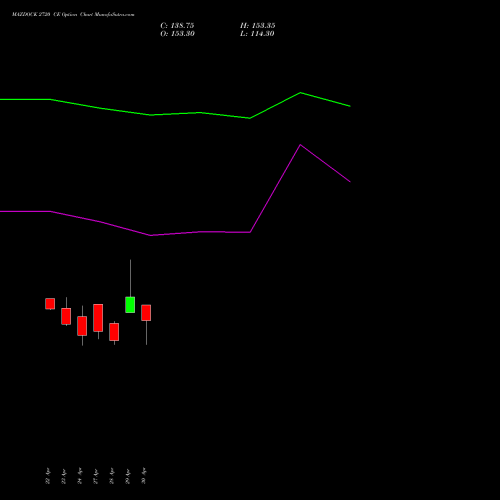The width and height of the screenshot is (500, 500).
Task: Click the red candle for 30 Apr
Action: tap(146, 313)
